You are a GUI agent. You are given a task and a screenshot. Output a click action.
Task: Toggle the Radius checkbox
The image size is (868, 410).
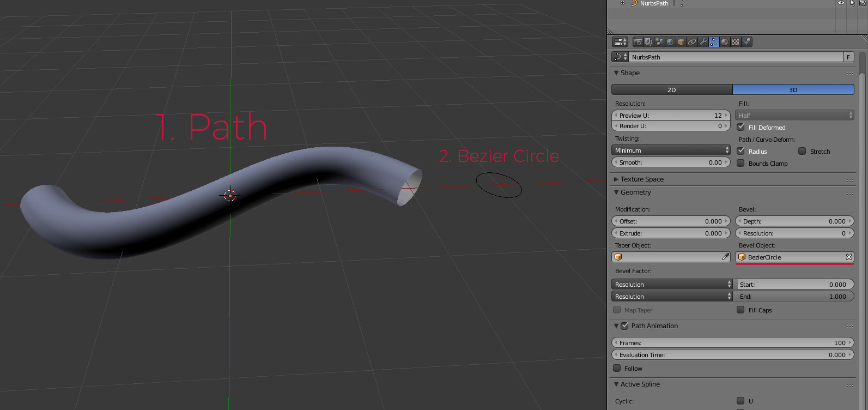pyautogui.click(x=741, y=151)
